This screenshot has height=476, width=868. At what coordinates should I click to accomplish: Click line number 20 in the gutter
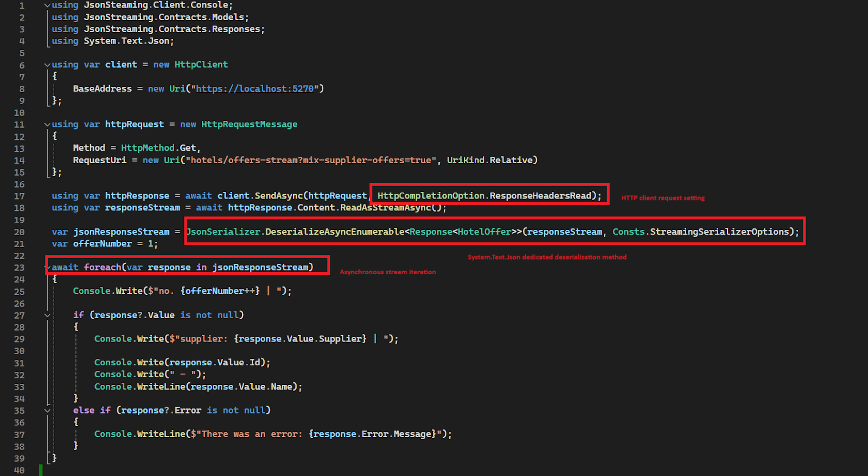tap(19, 232)
